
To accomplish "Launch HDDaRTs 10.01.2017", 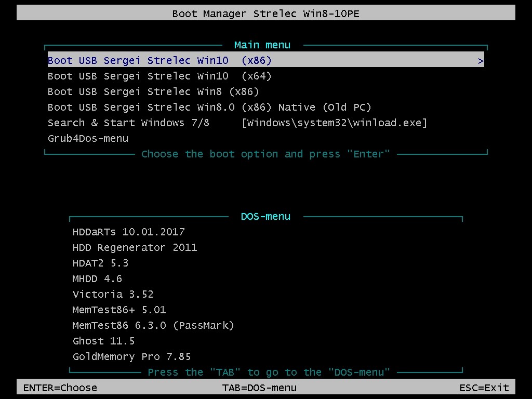I will [x=129, y=232].
